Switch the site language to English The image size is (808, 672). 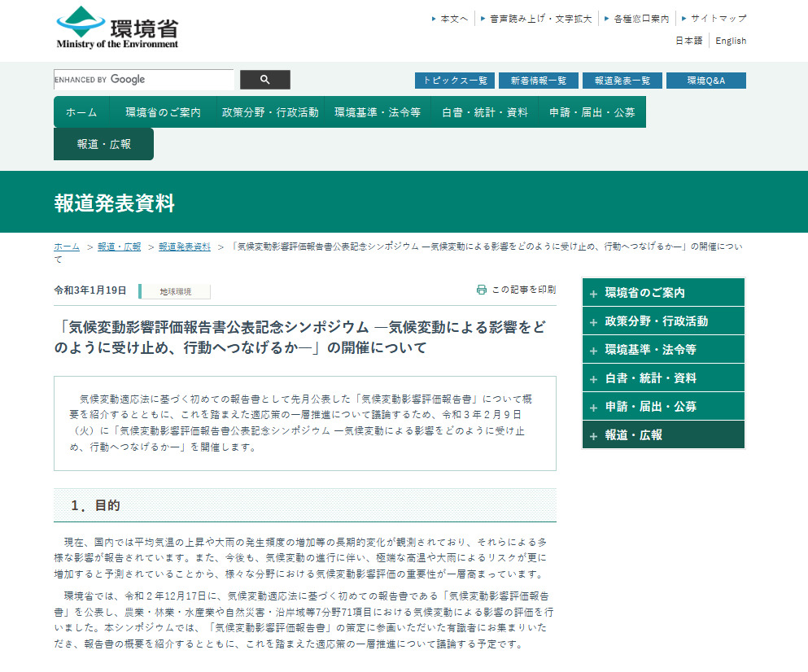tap(730, 40)
